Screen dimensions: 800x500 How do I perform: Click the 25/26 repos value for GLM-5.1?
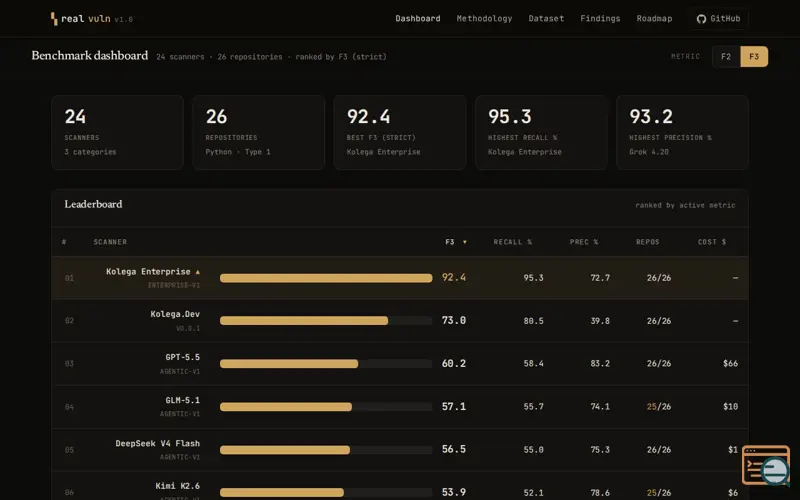point(659,407)
